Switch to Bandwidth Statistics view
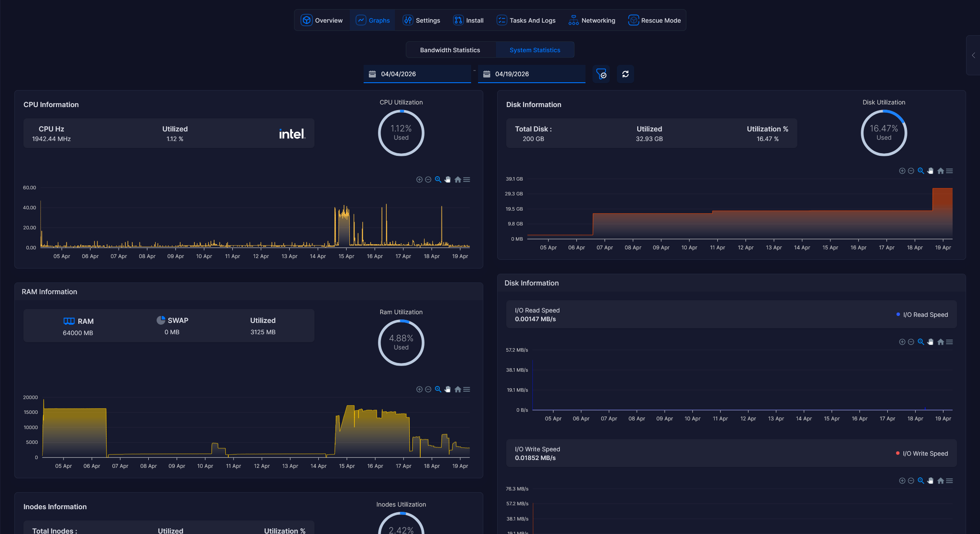This screenshot has height=534, width=980. [x=450, y=50]
